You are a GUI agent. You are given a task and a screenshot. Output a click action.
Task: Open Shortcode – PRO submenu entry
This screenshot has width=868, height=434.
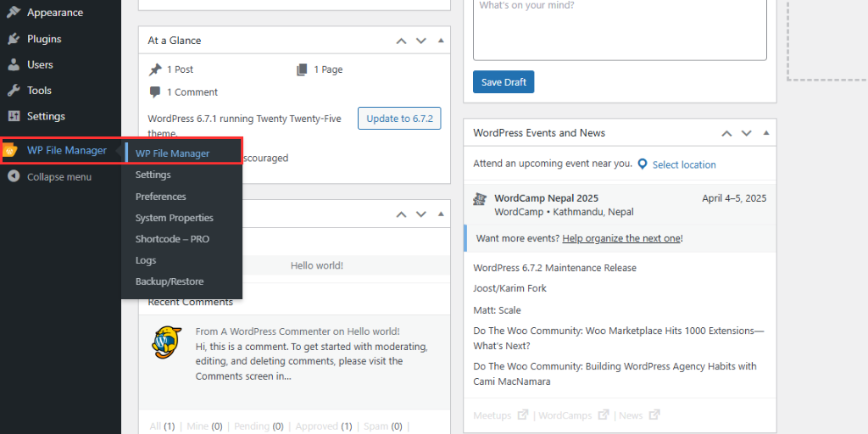coord(172,239)
